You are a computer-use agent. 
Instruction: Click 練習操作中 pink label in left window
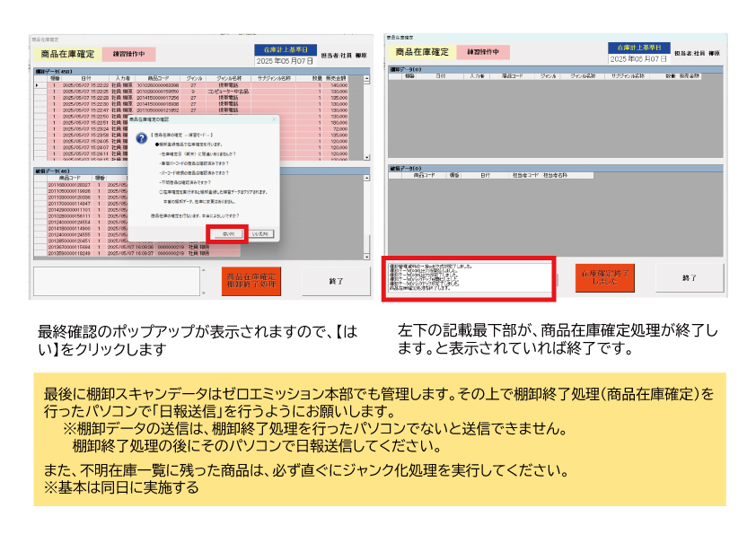pos(128,55)
